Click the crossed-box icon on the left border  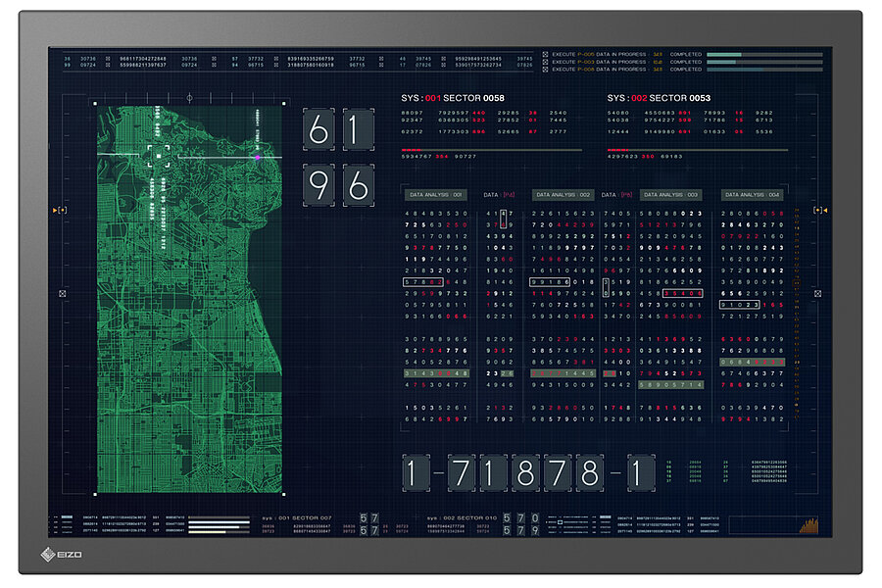coord(63,293)
